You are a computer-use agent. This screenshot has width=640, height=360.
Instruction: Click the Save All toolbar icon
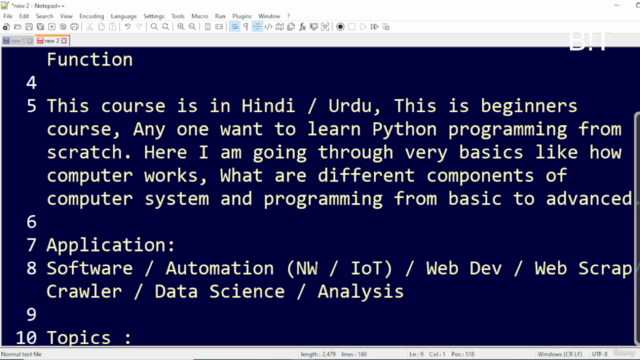click(x=40, y=27)
